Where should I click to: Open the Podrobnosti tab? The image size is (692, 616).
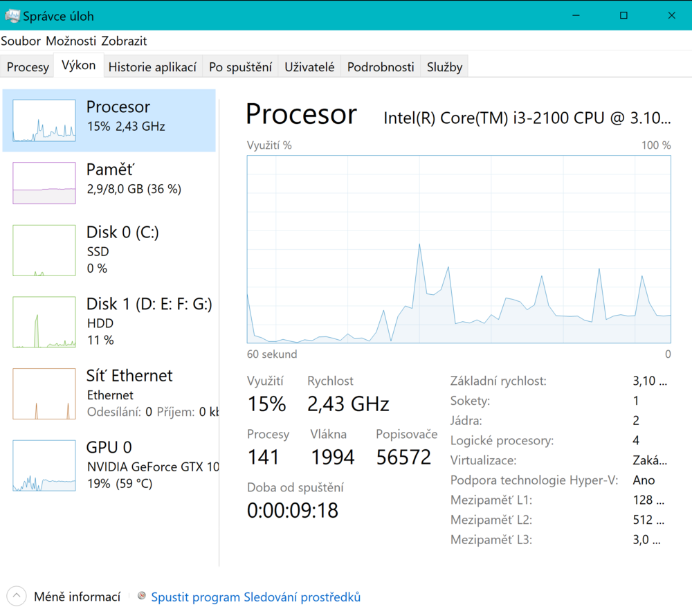click(381, 67)
